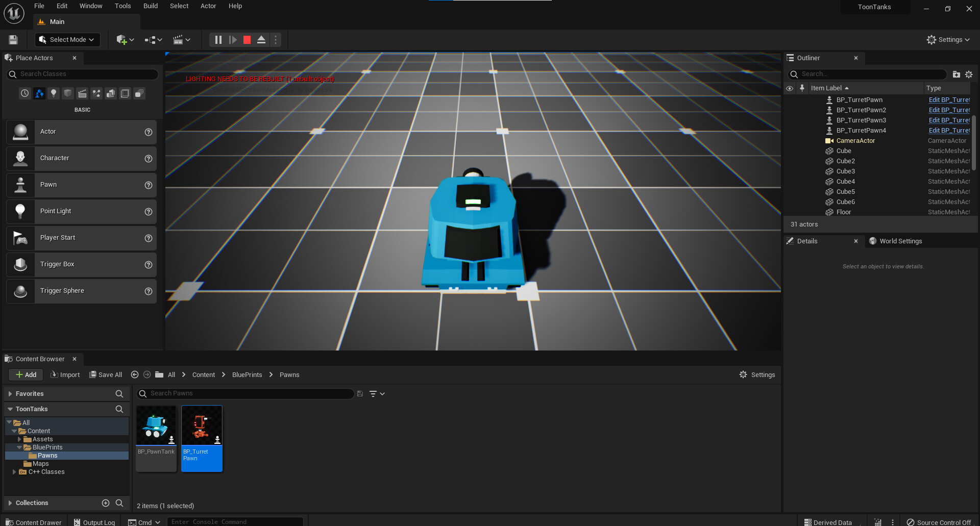Click Edit BP_Turret link for BP_TurretPawn3
The width and height of the screenshot is (980, 526).
(949, 120)
